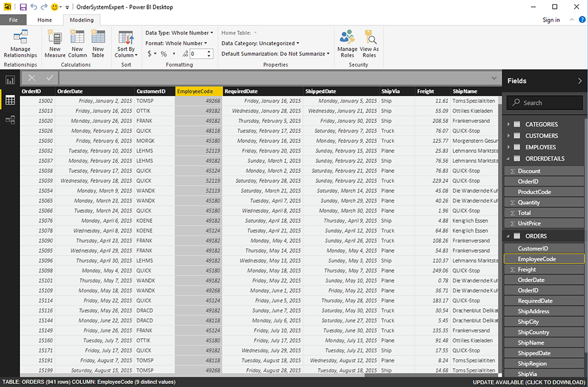The height and width of the screenshot is (387, 588).
Task: Cancel formula with X button
Action: (32, 78)
